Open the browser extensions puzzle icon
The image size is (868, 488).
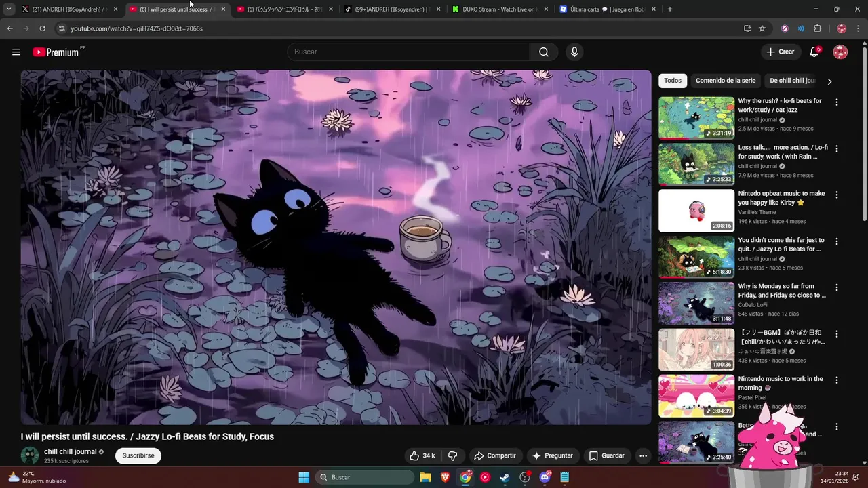pyautogui.click(x=817, y=28)
